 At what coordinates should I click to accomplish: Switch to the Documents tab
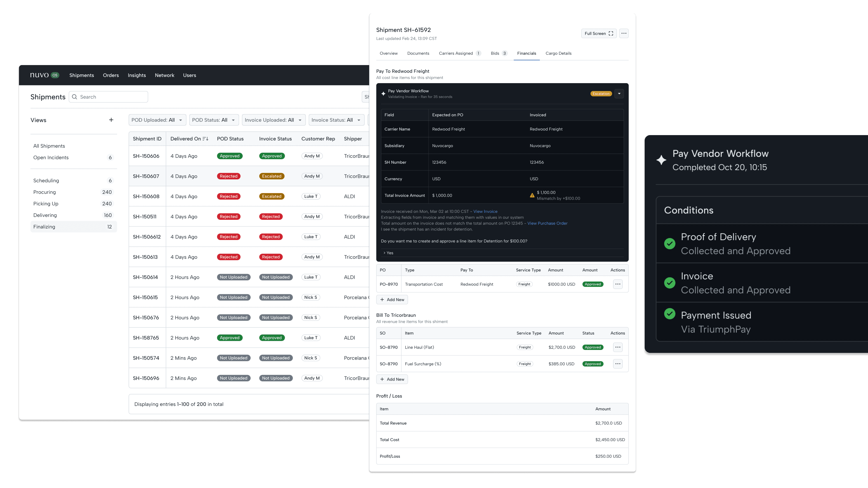[418, 53]
